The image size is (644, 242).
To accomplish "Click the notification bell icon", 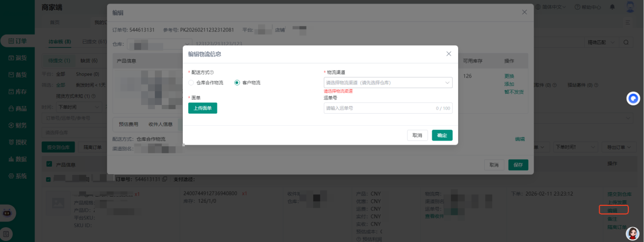I will [x=612, y=7].
